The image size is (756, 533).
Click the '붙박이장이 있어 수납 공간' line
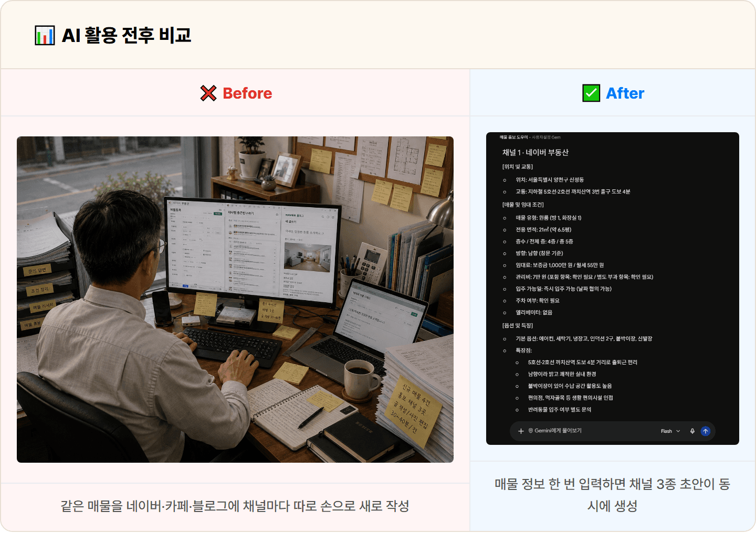pyautogui.click(x=570, y=386)
